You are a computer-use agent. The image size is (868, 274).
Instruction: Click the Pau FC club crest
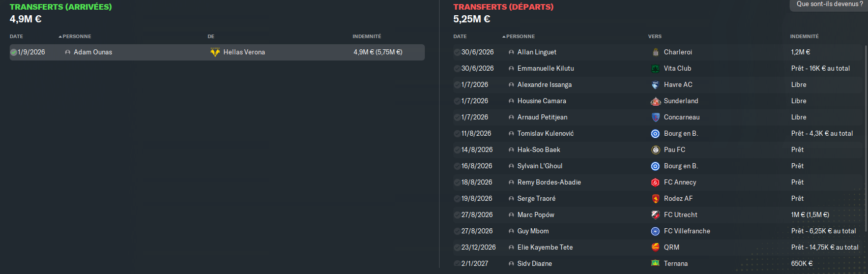[655, 150]
